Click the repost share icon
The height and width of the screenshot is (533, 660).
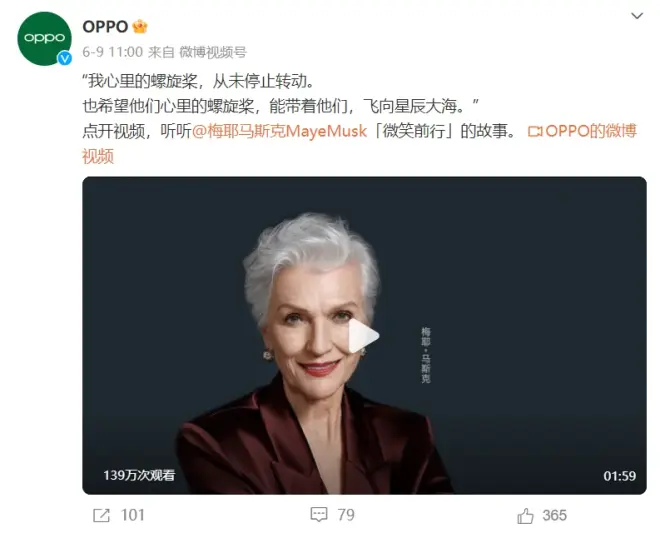101,515
